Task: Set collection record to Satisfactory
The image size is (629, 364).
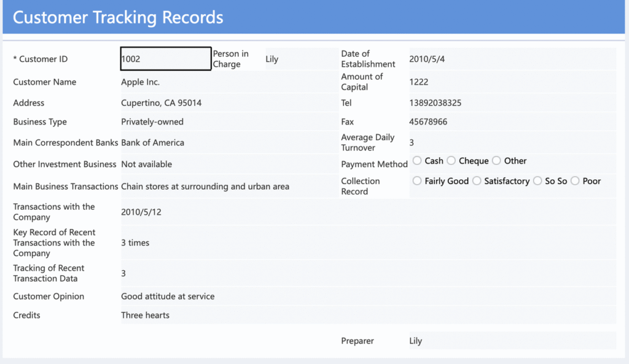Action: click(x=477, y=181)
